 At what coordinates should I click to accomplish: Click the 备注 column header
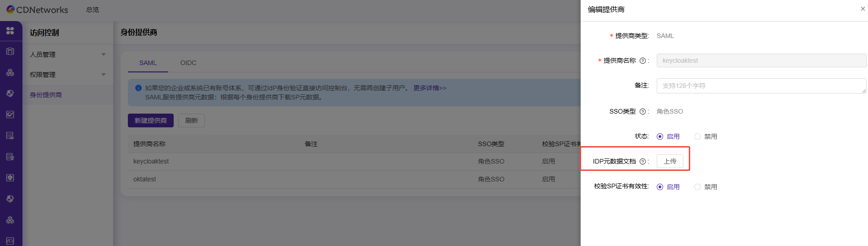311,144
